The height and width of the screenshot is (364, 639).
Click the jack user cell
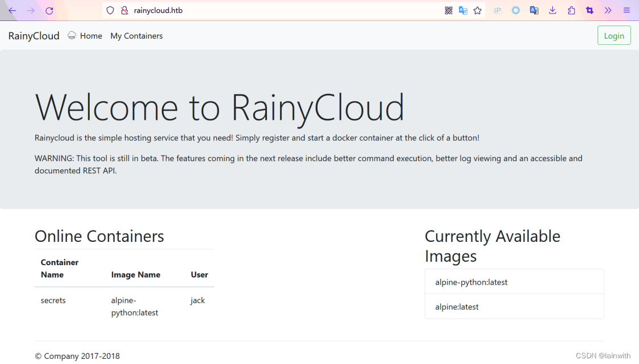point(198,300)
